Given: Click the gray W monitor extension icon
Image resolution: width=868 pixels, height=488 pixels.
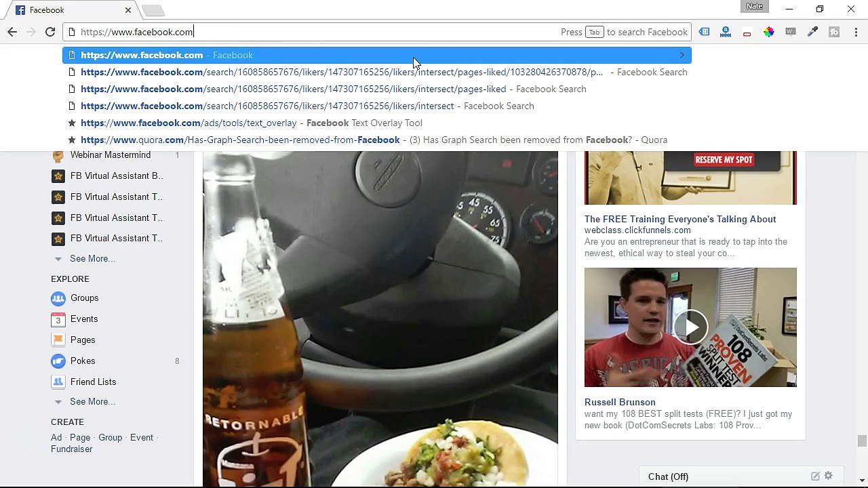Looking at the screenshot, I should [x=790, y=32].
